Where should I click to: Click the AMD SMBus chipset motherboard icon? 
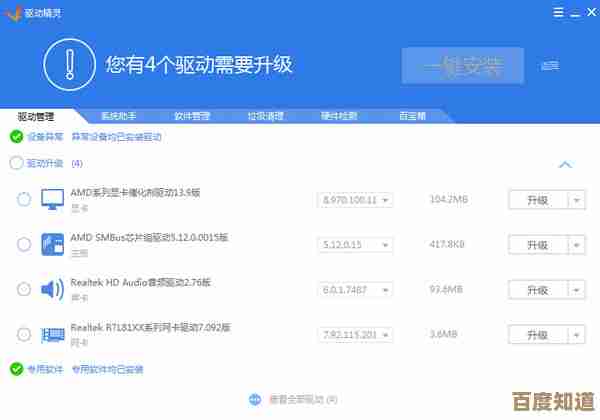52,244
